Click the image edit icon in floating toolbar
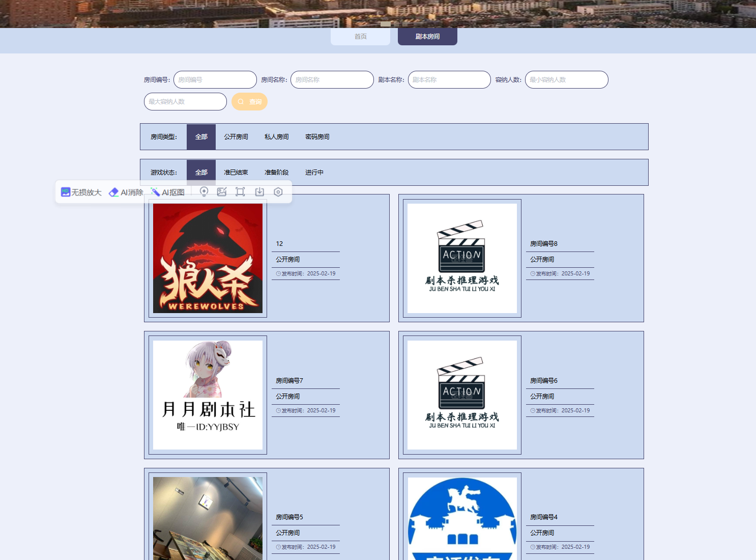 222,192
